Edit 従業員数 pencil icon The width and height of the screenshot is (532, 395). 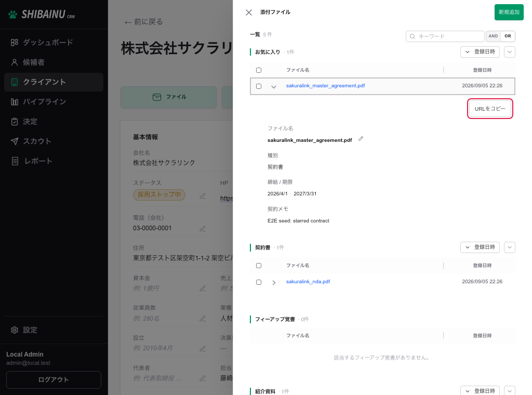click(203, 318)
